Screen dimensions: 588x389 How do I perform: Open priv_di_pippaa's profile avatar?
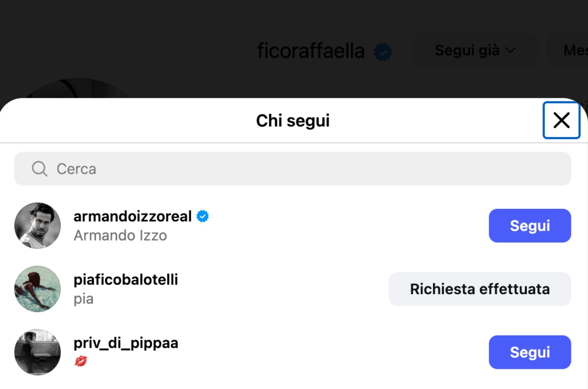(37, 352)
